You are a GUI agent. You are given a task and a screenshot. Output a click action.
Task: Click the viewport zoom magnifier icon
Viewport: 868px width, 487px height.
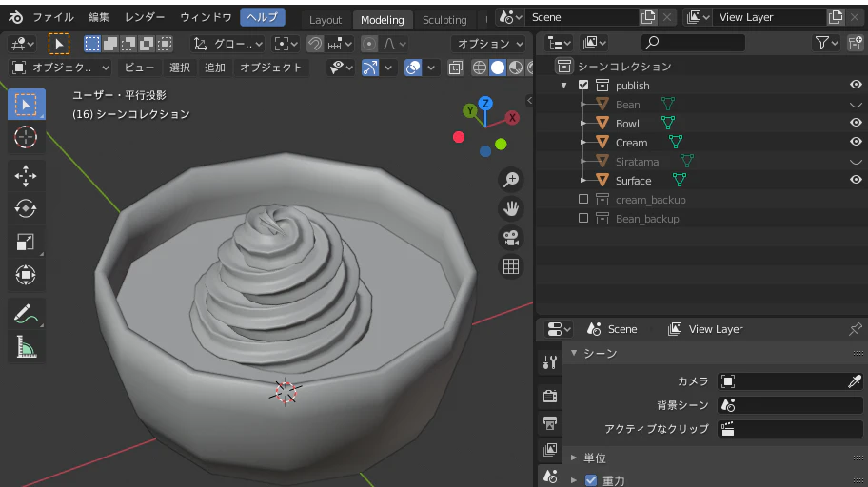[x=510, y=180]
